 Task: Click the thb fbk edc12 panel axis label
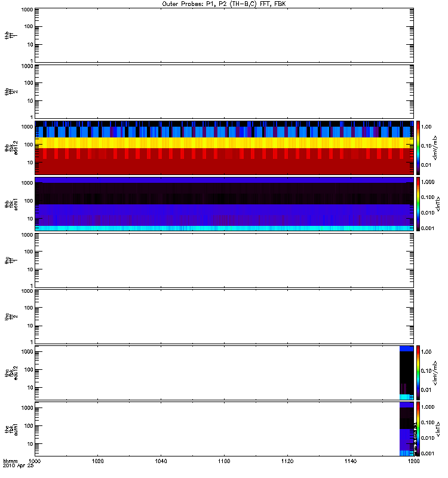11,148
